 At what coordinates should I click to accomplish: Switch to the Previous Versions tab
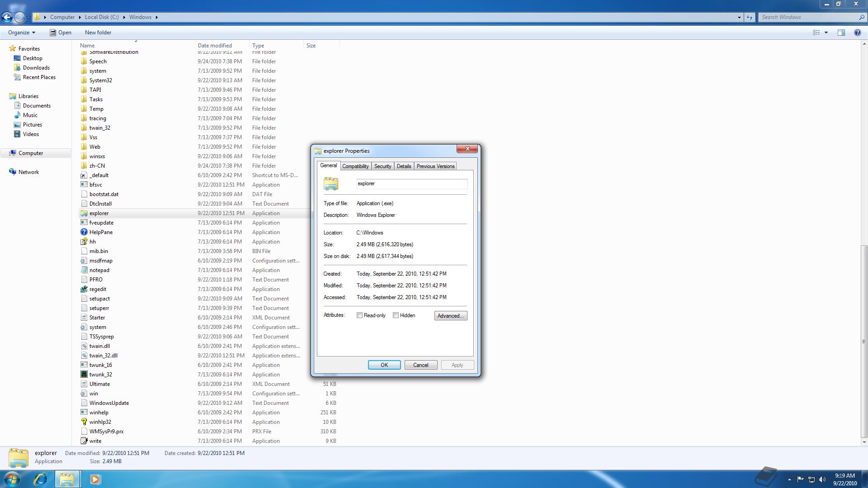tap(435, 166)
